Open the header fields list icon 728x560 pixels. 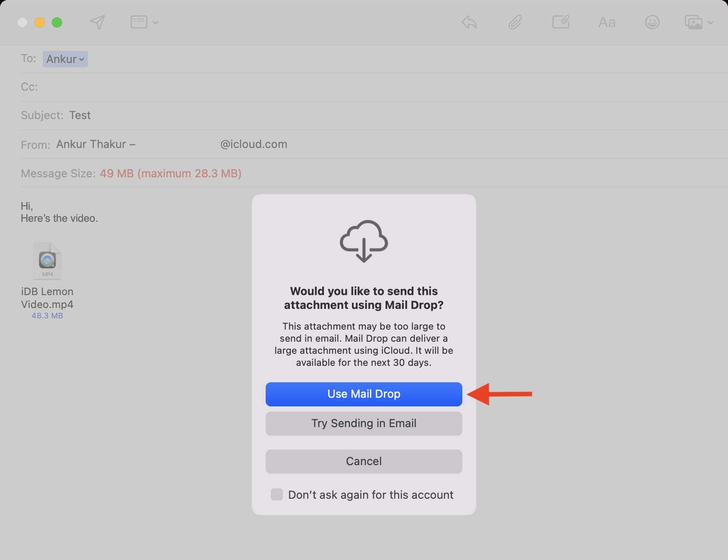pos(139,22)
